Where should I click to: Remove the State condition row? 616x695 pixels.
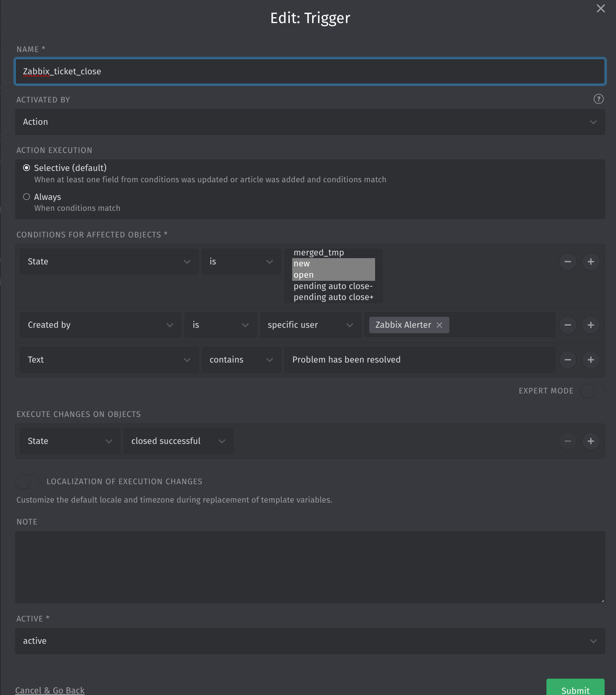pos(568,261)
